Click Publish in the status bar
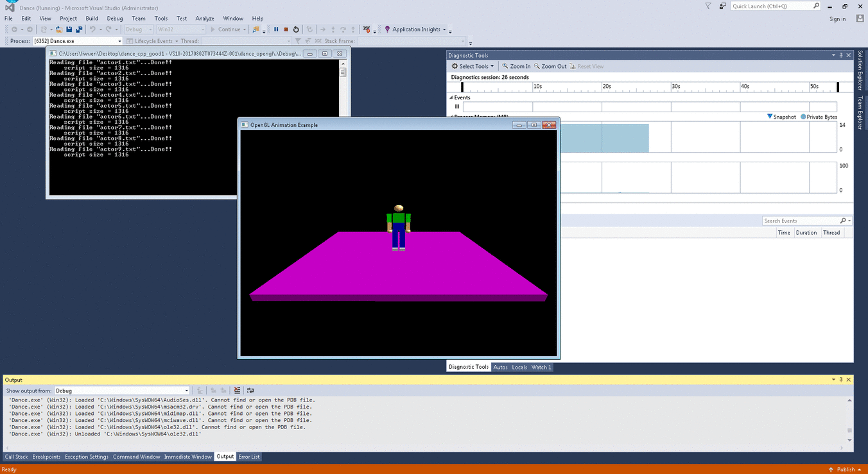This screenshot has width=868, height=474. pyautogui.click(x=846, y=470)
